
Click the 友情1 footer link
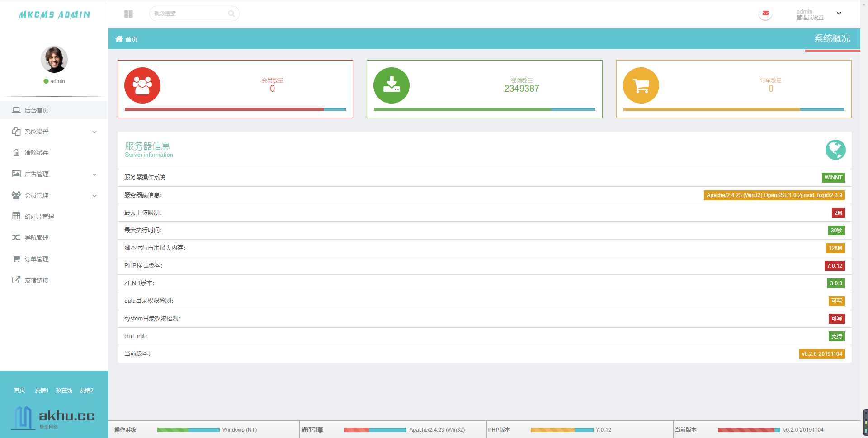tap(42, 391)
